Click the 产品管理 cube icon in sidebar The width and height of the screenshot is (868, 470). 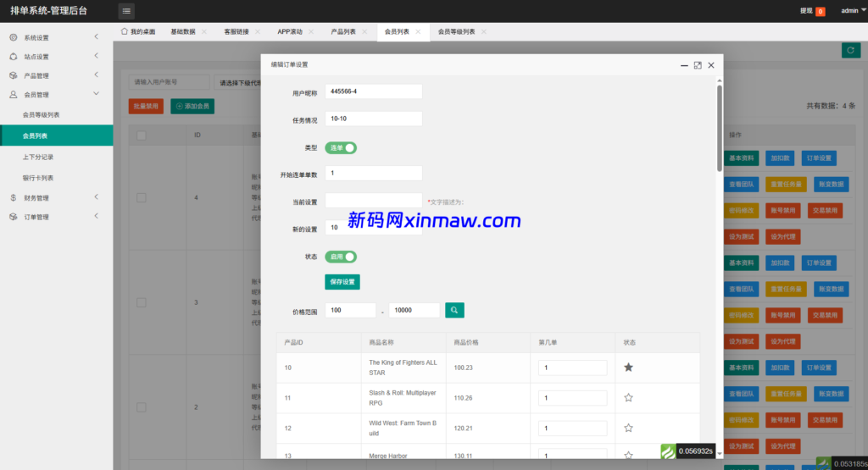point(14,75)
